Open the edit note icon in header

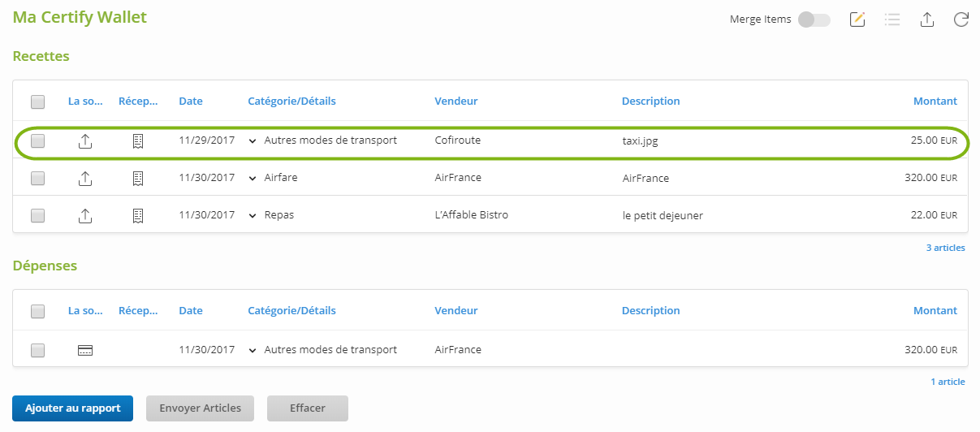pyautogui.click(x=857, y=19)
